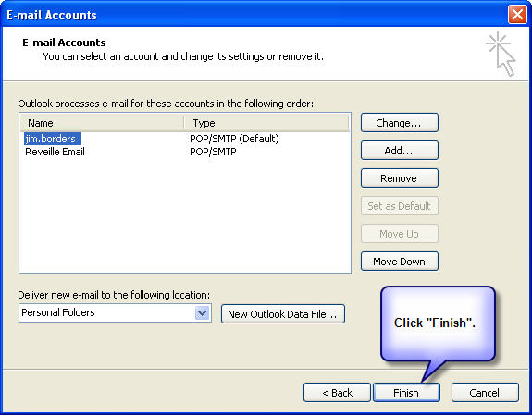
Task: Click the POP/SMTP entry for Reveille Email
Action: [213, 152]
